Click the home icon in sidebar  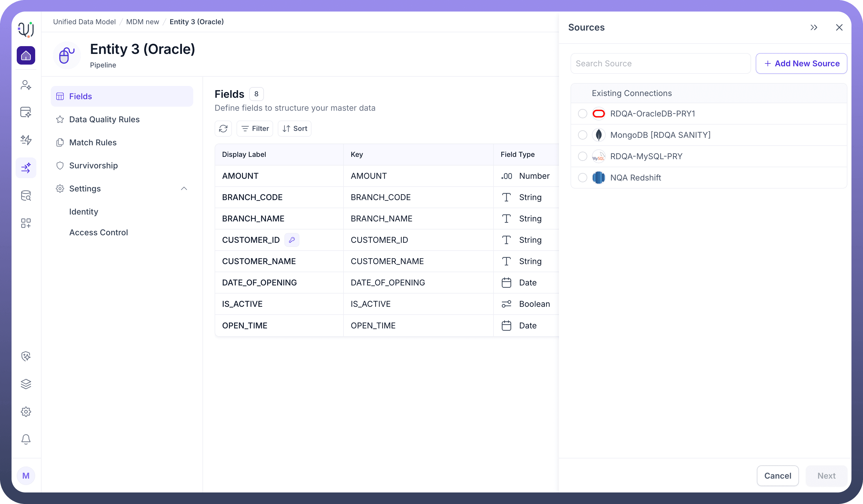[26, 55]
